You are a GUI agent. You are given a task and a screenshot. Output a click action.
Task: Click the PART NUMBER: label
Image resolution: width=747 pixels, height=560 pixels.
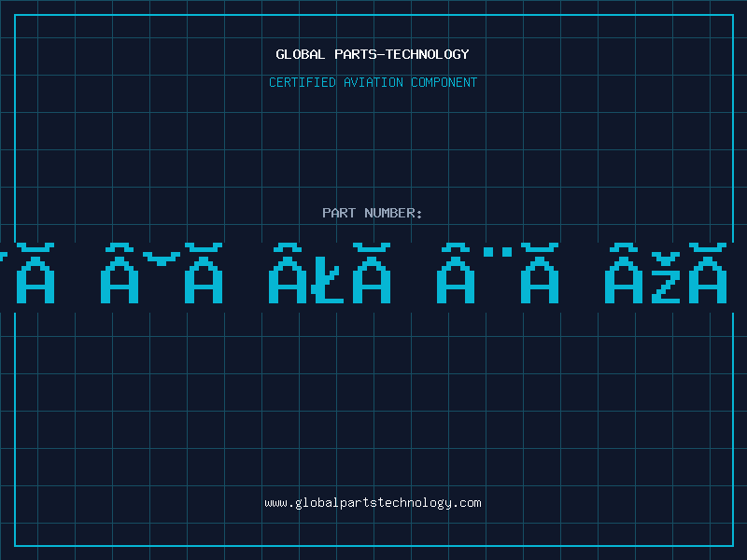coord(373,213)
